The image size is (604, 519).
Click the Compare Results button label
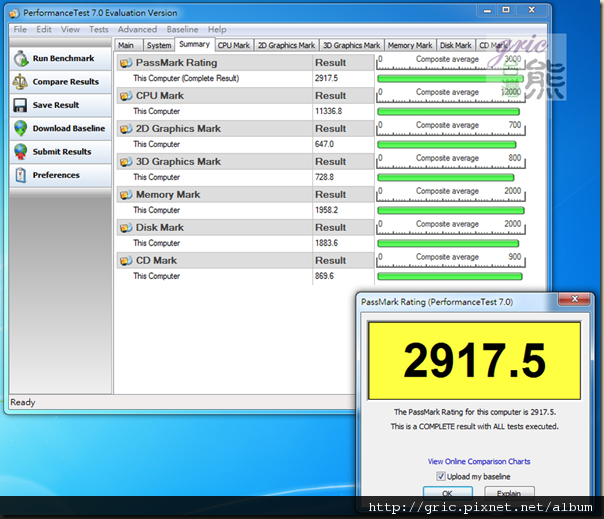point(65,82)
